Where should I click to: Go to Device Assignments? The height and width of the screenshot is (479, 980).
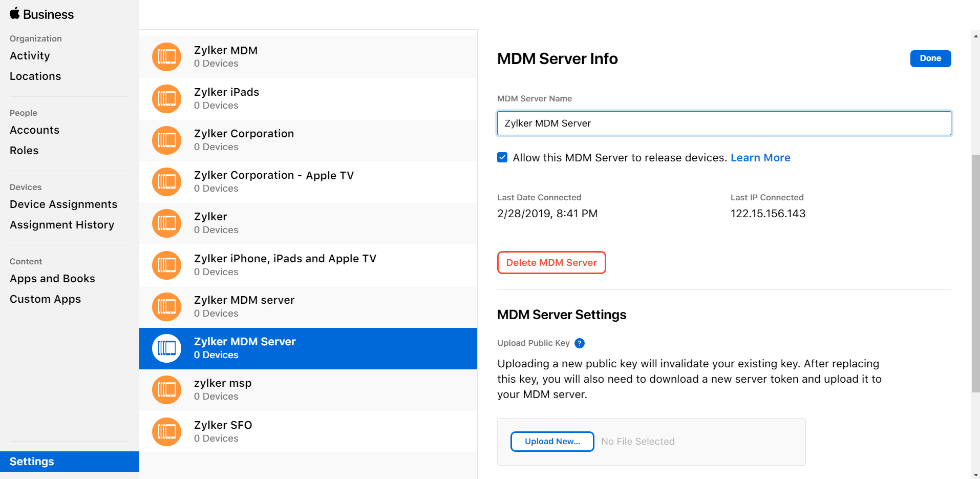(x=63, y=204)
